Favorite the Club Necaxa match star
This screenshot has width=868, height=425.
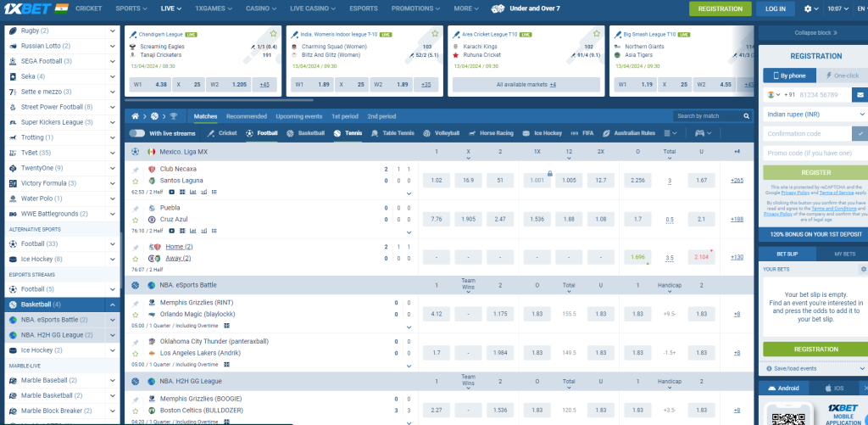135,182
